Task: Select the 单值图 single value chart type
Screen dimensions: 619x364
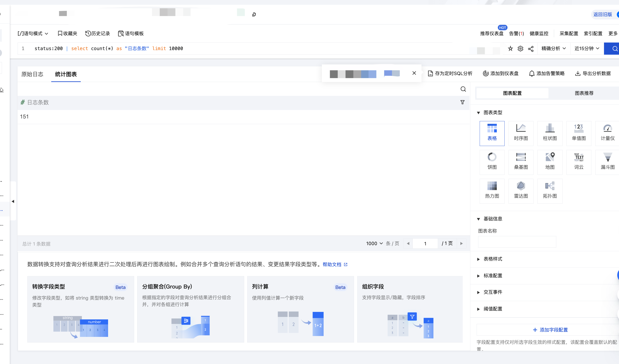Action: coord(579,133)
